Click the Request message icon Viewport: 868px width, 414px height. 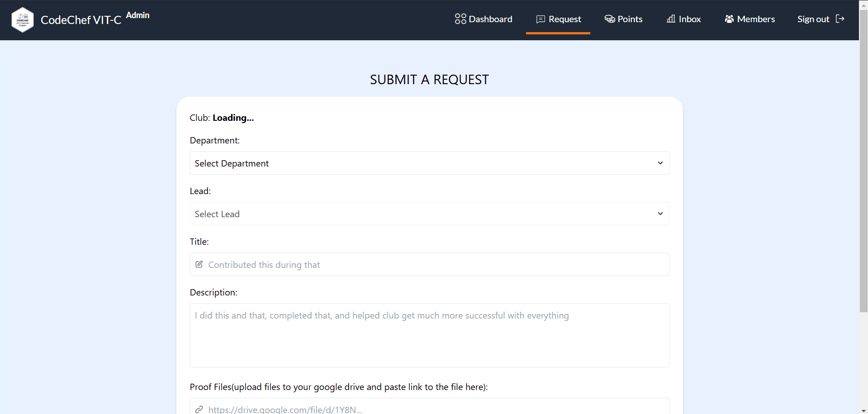point(541,19)
